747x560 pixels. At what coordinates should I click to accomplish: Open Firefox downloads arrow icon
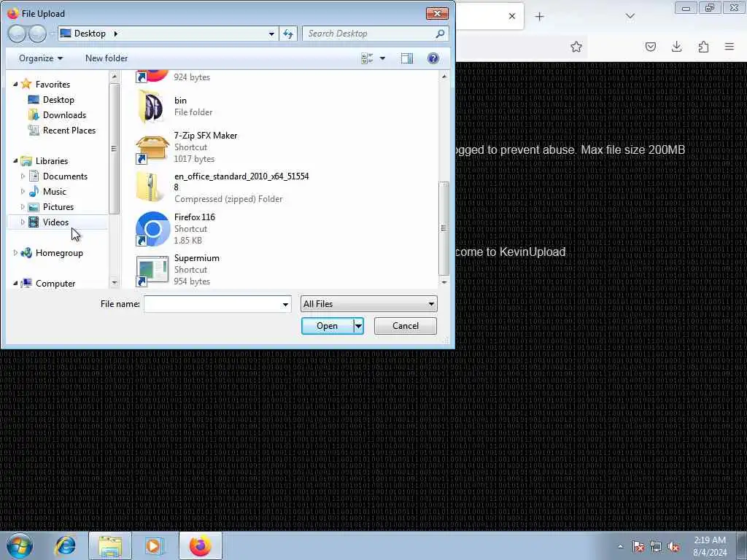(676, 47)
